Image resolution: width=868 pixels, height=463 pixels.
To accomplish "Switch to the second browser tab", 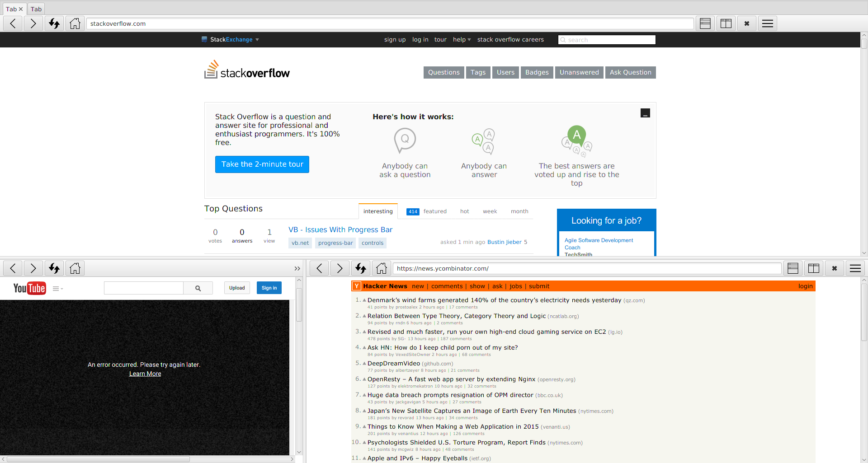I will click(36, 9).
